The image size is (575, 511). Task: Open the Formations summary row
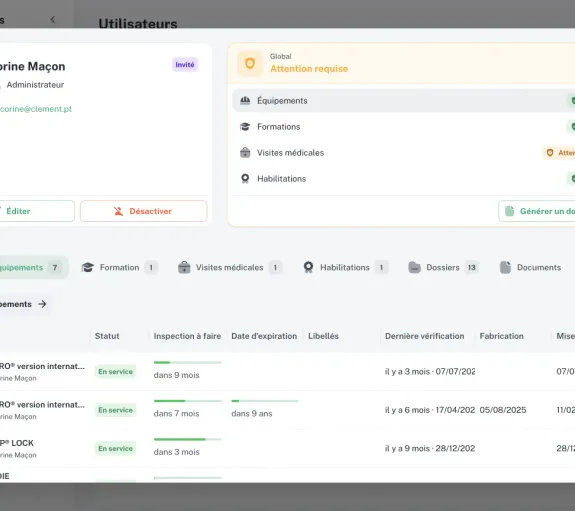point(403,127)
